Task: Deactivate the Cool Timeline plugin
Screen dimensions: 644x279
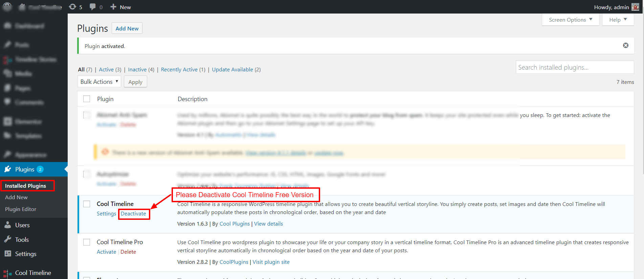Action: [x=133, y=214]
